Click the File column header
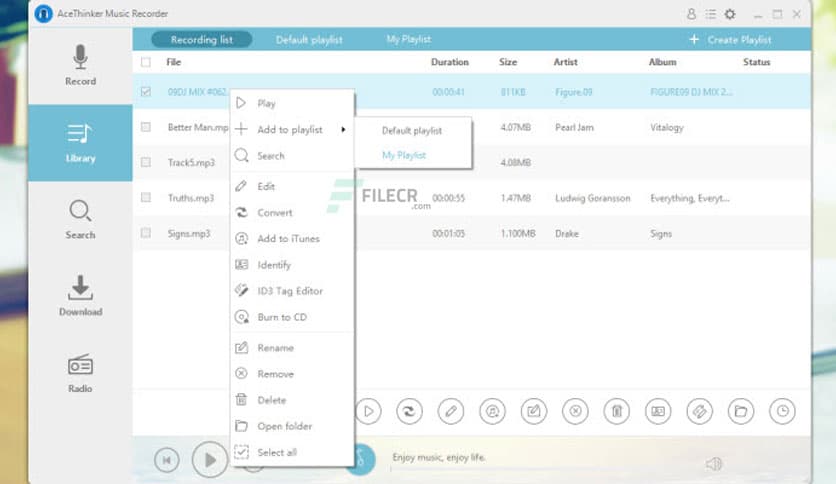Image resolution: width=836 pixels, height=484 pixels. (173, 62)
